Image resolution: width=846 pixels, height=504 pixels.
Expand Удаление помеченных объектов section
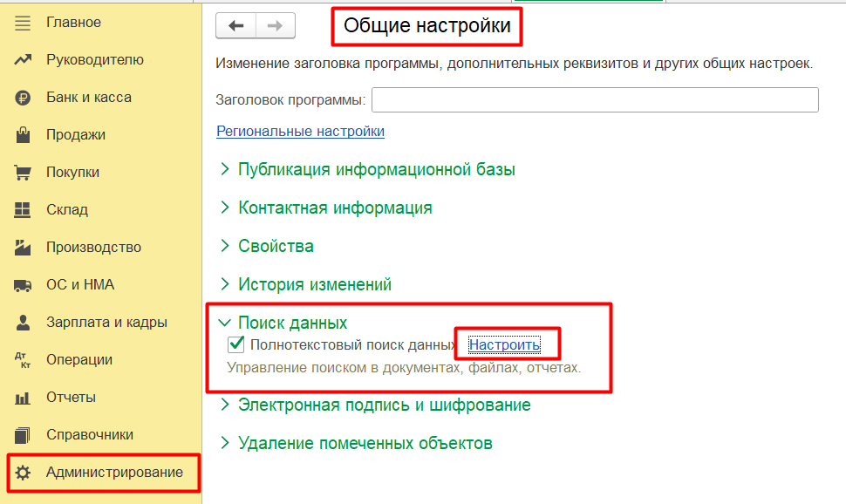(x=365, y=443)
